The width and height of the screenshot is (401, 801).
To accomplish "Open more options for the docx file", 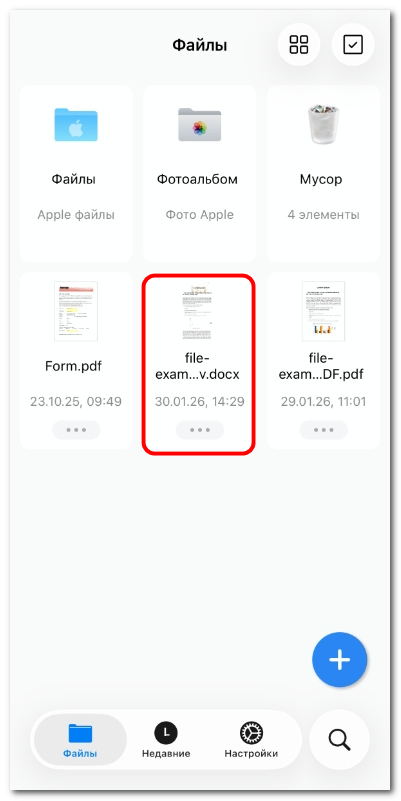I will [200, 430].
